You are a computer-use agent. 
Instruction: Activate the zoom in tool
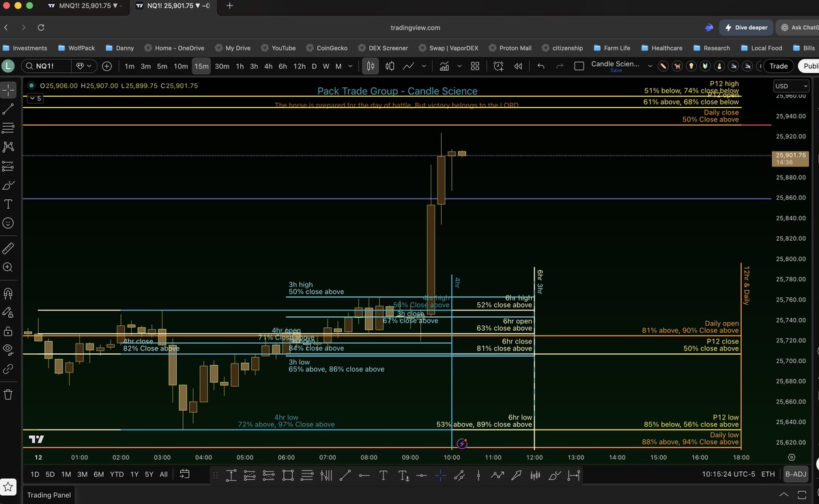pyautogui.click(x=8, y=268)
